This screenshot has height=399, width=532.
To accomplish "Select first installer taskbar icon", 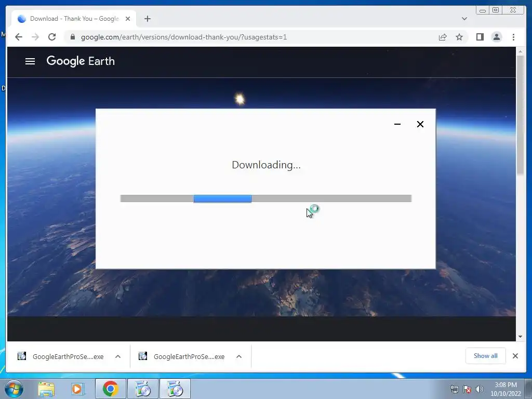I will click(143, 389).
